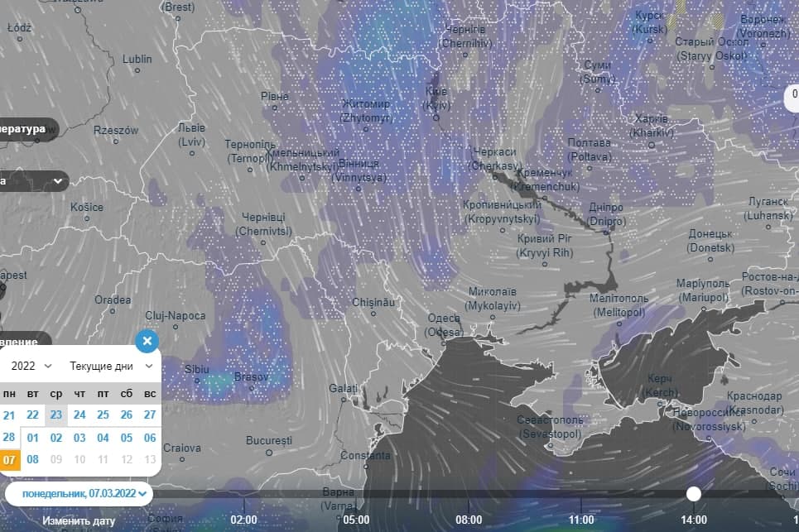Select the temperature layer button on left
The width and height of the screenshot is (799, 532).
(x=25, y=130)
